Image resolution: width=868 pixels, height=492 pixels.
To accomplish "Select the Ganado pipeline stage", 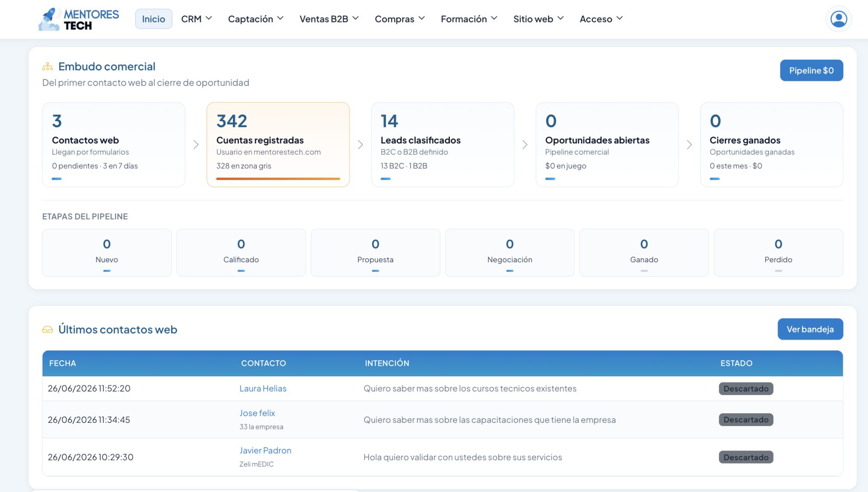I will 644,253.
